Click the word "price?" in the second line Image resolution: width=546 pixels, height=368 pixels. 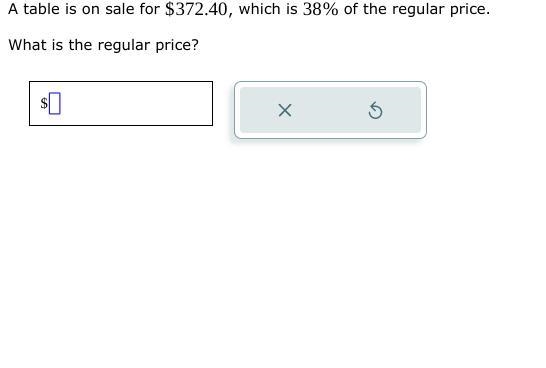click(177, 46)
